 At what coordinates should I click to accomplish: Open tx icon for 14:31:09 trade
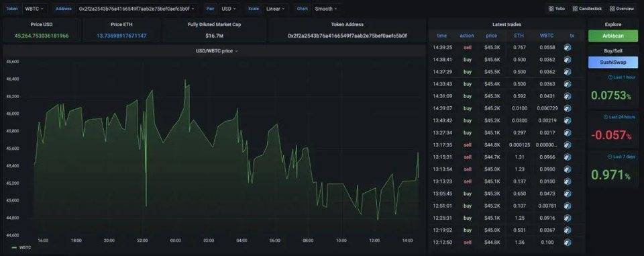568,96
